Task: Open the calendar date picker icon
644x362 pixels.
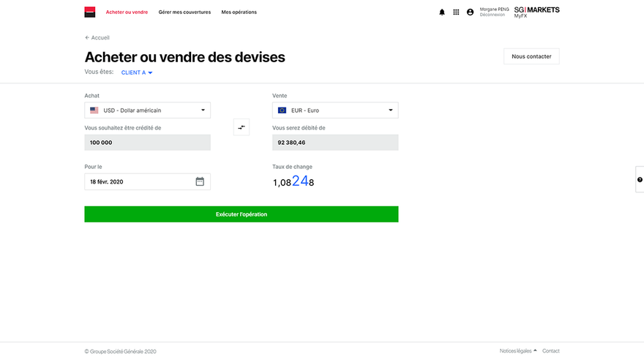Action: [x=200, y=181]
